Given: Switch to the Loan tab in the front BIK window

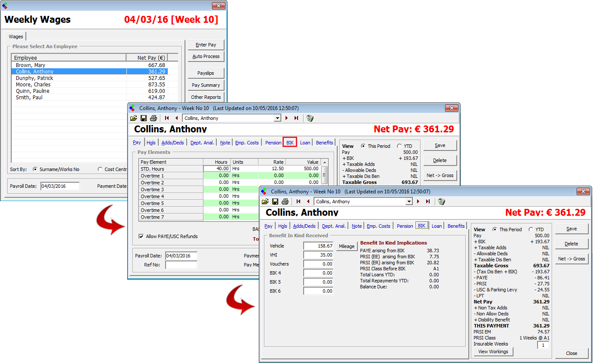Looking at the screenshot, I should [x=436, y=226].
